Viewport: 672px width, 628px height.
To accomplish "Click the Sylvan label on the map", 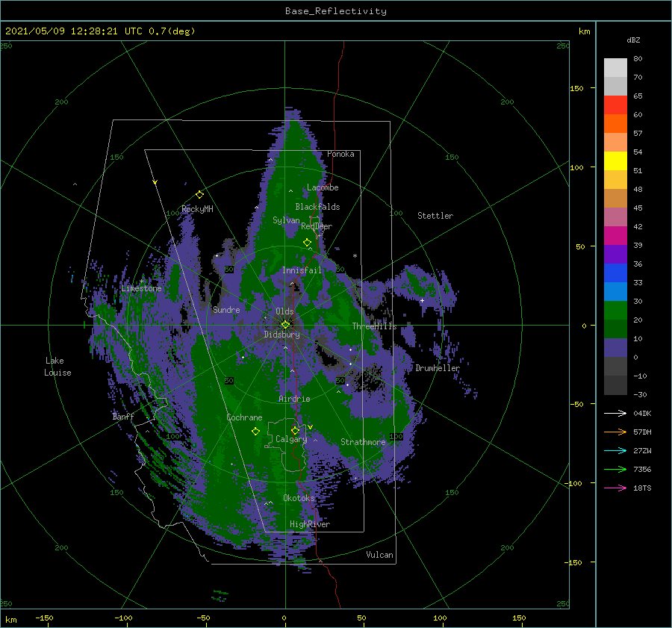I will tap(286, 220).
